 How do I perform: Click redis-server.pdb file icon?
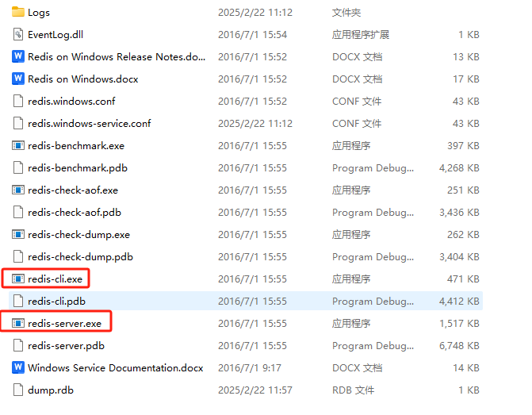[18, 345]
